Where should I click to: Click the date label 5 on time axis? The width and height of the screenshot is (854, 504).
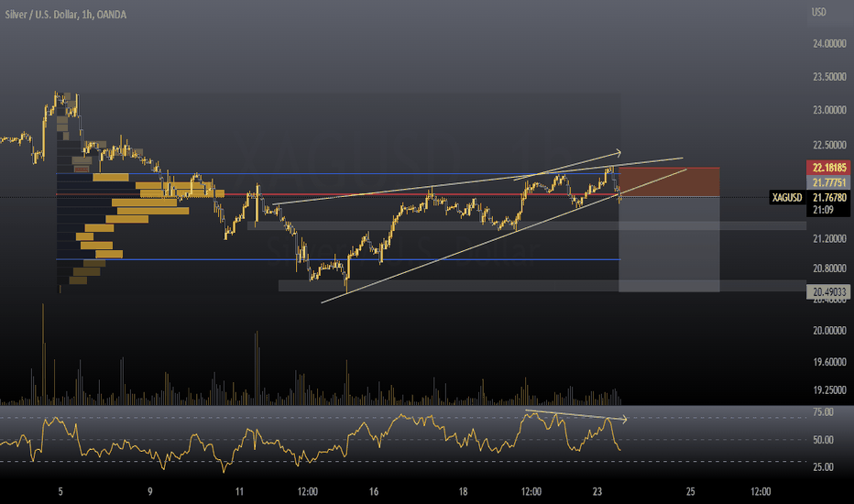(60, 491)
